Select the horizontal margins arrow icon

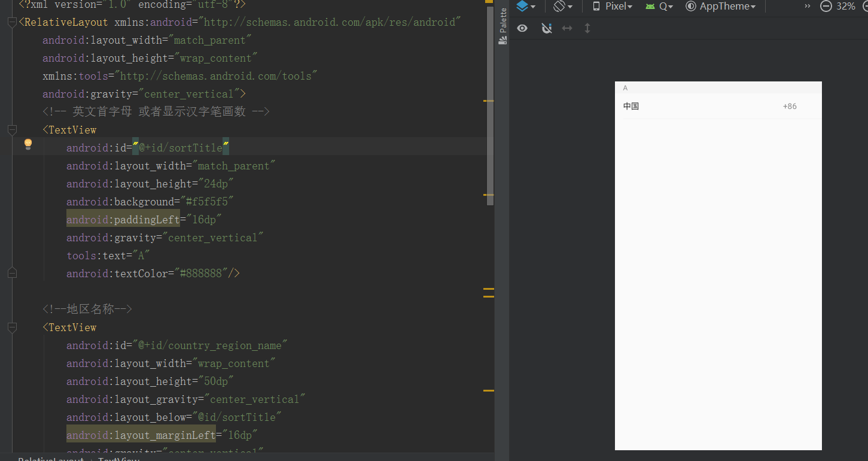tap(567, 28)
